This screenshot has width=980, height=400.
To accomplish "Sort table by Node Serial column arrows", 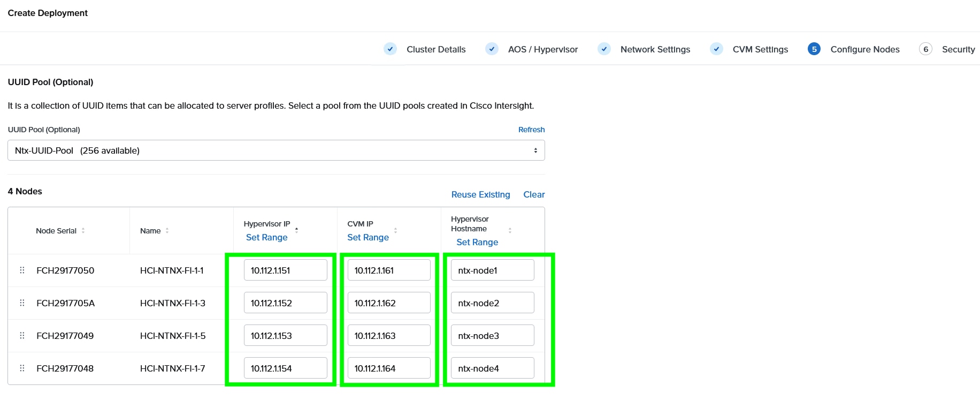I will tap(83, 231).
